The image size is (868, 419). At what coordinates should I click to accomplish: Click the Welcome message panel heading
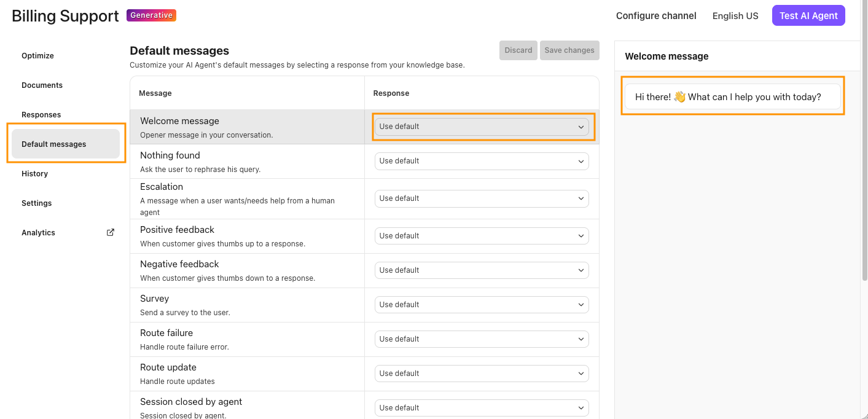(667, 57)
